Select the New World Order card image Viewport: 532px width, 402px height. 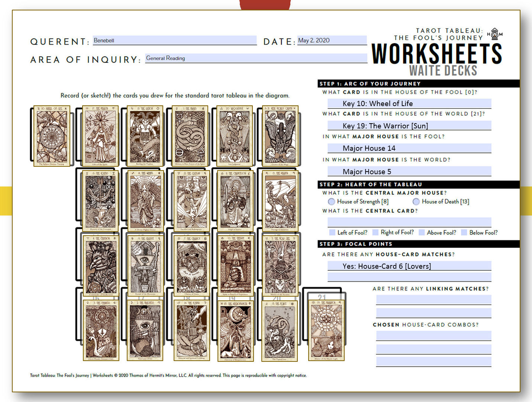[280, 136]
